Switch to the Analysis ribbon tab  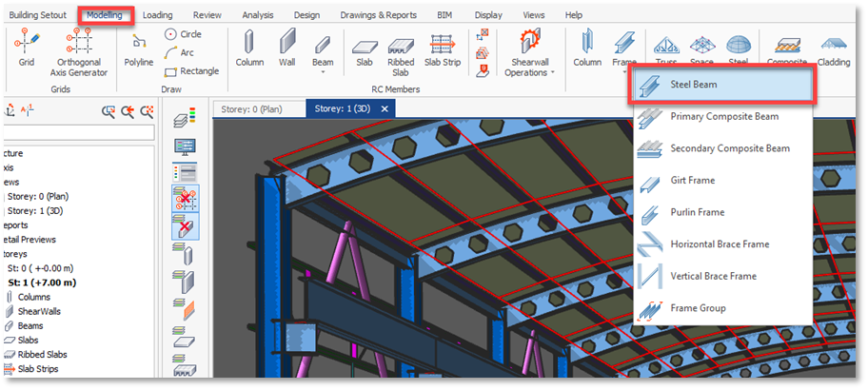point(257,15)
